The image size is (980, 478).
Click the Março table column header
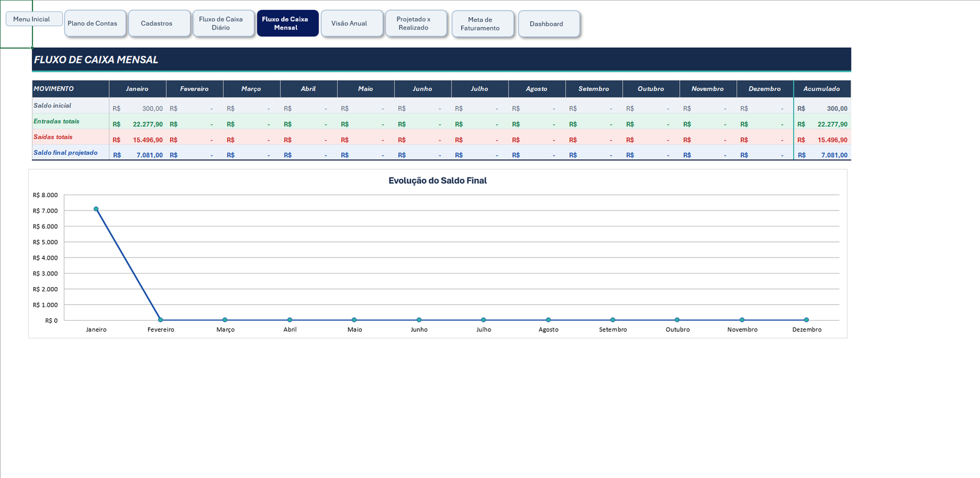click(251, 89)
